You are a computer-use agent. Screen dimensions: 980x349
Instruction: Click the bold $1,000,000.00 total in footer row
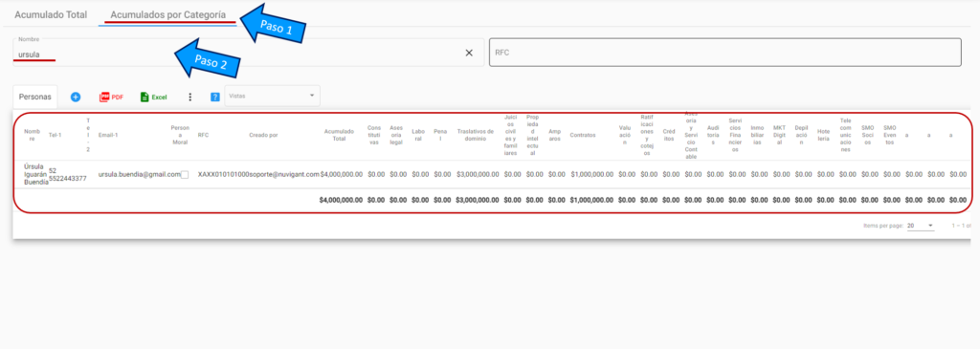tap(591, 201)
